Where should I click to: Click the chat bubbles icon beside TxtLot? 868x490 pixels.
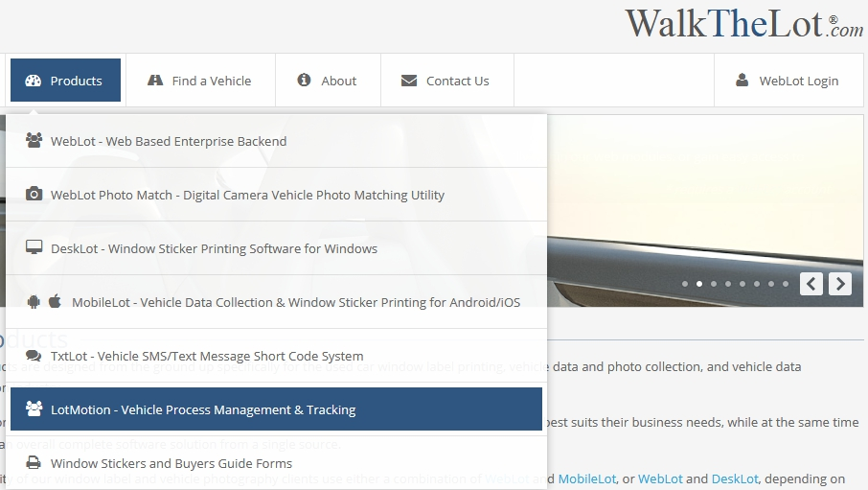[34, 356]
